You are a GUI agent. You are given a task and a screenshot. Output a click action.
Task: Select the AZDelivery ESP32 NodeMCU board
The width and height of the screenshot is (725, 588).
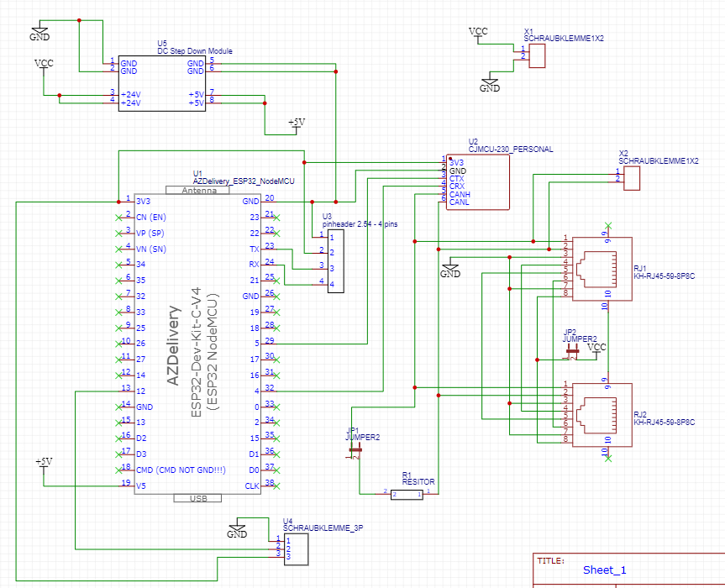point(197,344)
